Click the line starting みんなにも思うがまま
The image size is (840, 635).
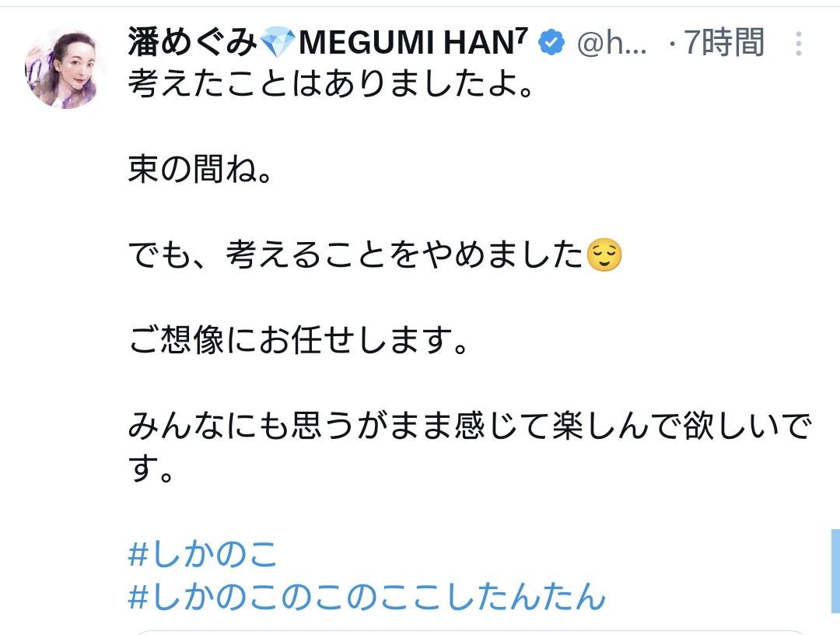tap(471, 426)
